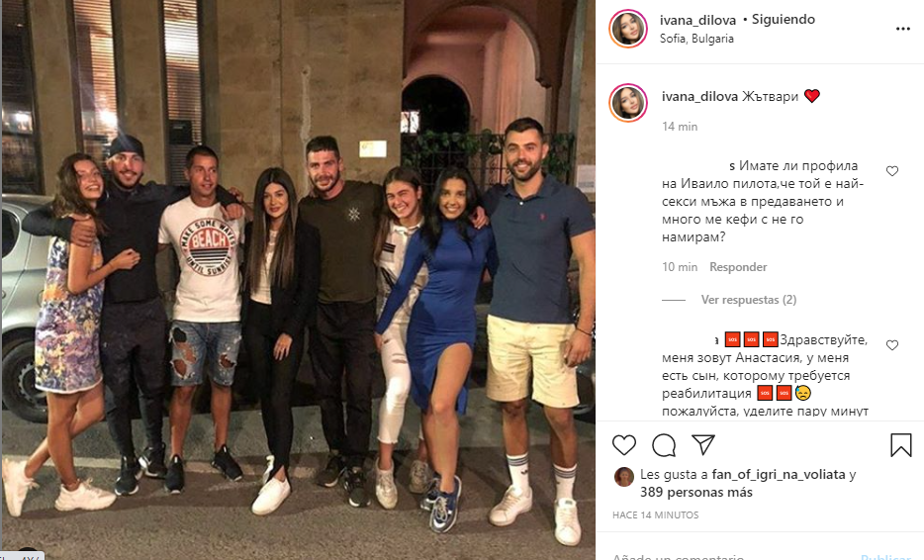
Task: Reply to comment using Responder
Action: click(x=738, y=267)
